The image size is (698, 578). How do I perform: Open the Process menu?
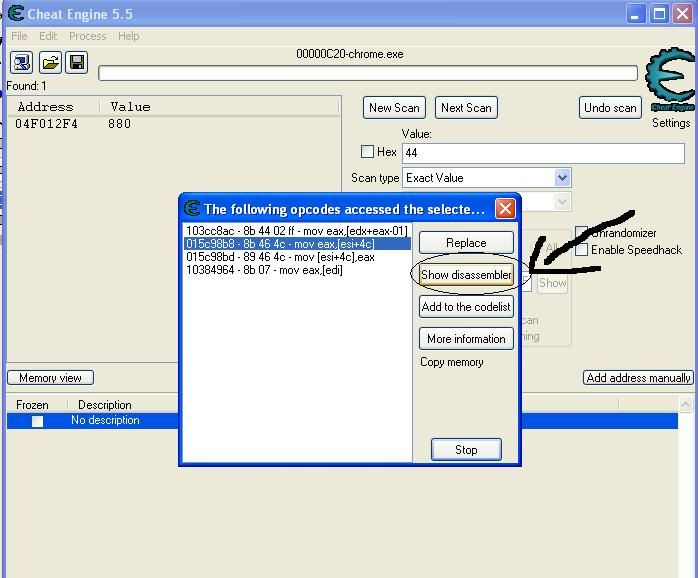88,36
